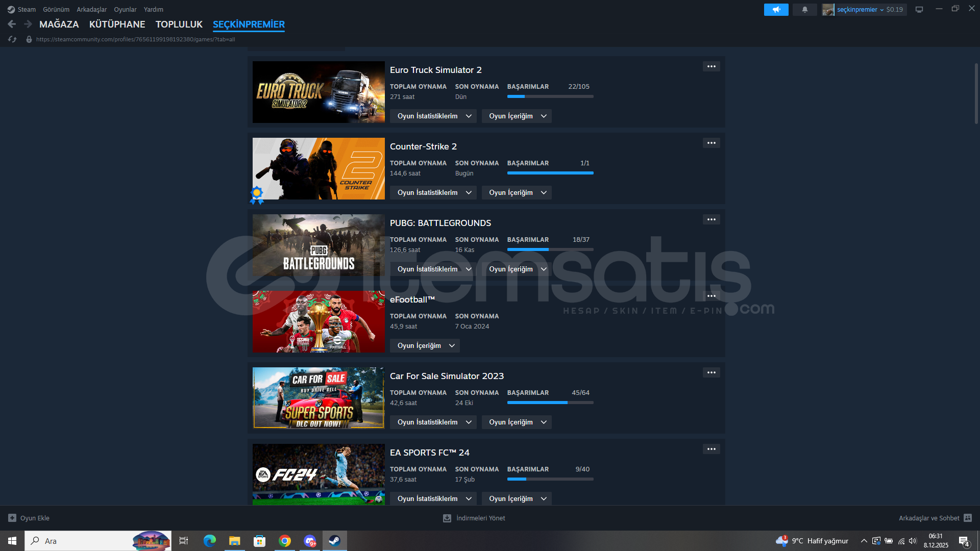The width and height of the screenshot is (980, 551).
Task: Expand eFootball Oyun İçeriğim dropdown
Action: [x=425, y=346]
